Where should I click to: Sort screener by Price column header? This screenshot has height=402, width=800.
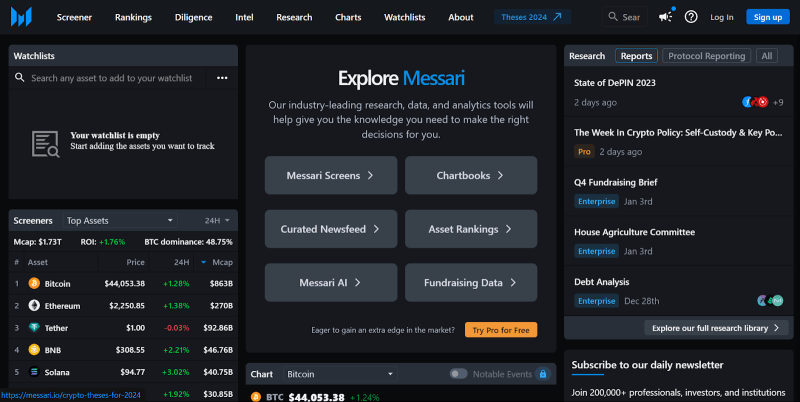pyautogui.click(x=135, y=262)
